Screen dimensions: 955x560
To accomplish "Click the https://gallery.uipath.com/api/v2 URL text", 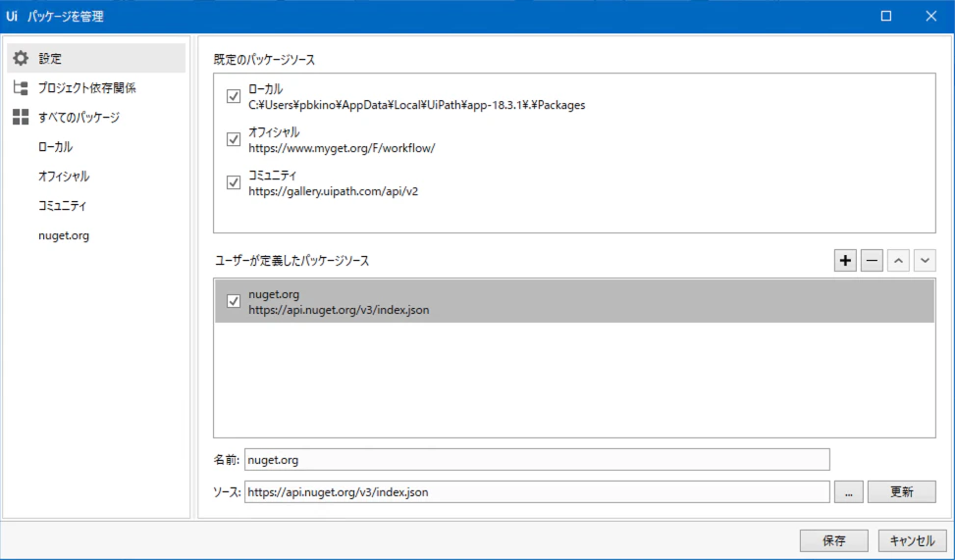I will coord(333,191).
